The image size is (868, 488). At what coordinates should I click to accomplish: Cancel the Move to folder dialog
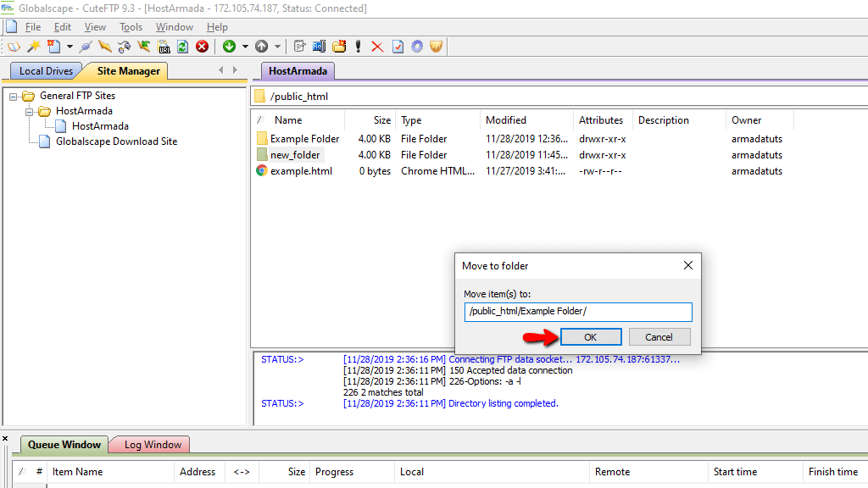(659, 337)
